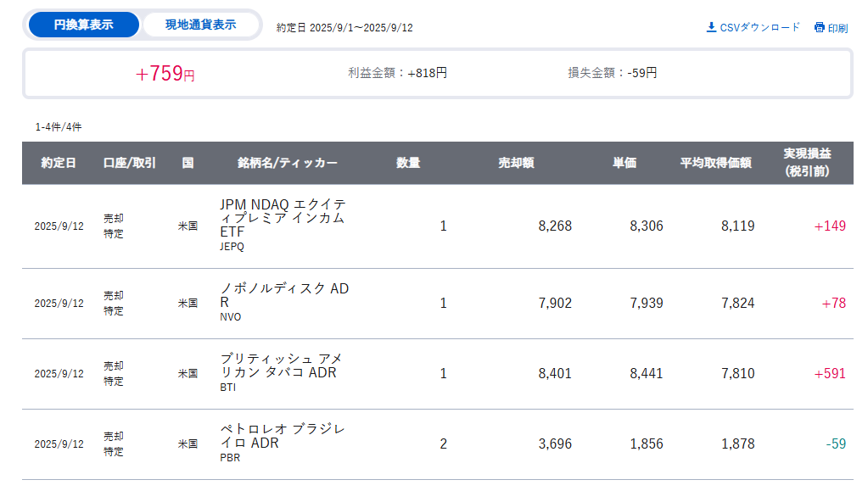Click the 銘柄名/ティッカー column header

[287, 163]
